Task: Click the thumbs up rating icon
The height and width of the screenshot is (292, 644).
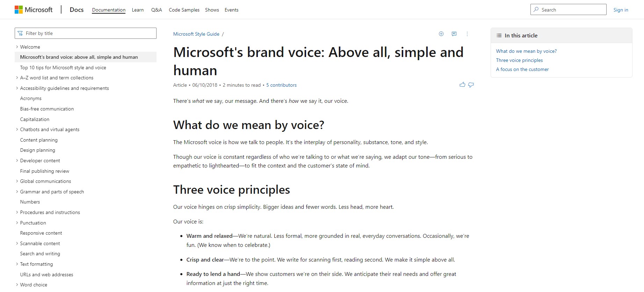Action: tap(462, 84)
